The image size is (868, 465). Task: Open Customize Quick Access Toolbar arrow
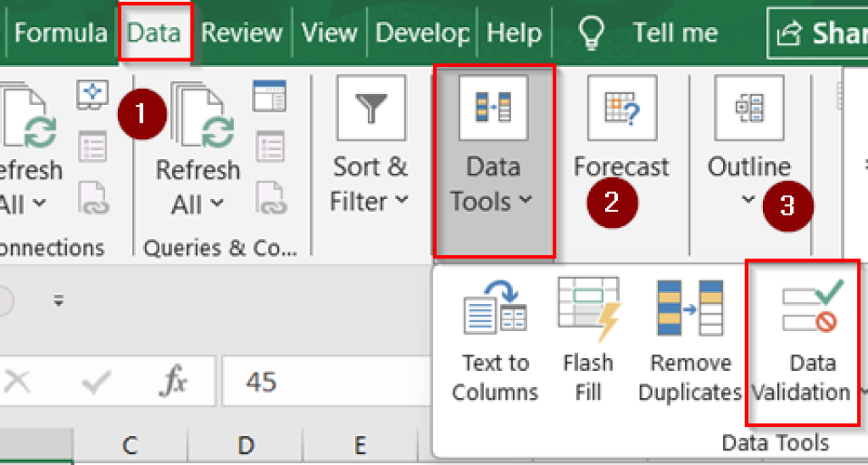(x=58, y=300)
